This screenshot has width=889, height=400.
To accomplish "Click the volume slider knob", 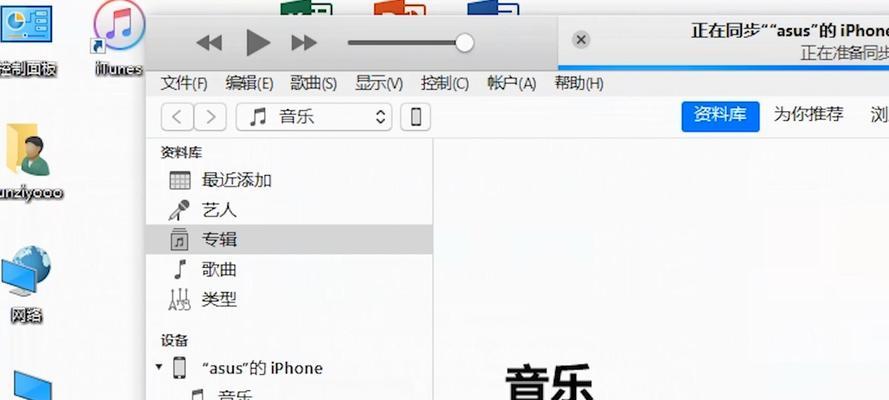I will tap(464, 42).
